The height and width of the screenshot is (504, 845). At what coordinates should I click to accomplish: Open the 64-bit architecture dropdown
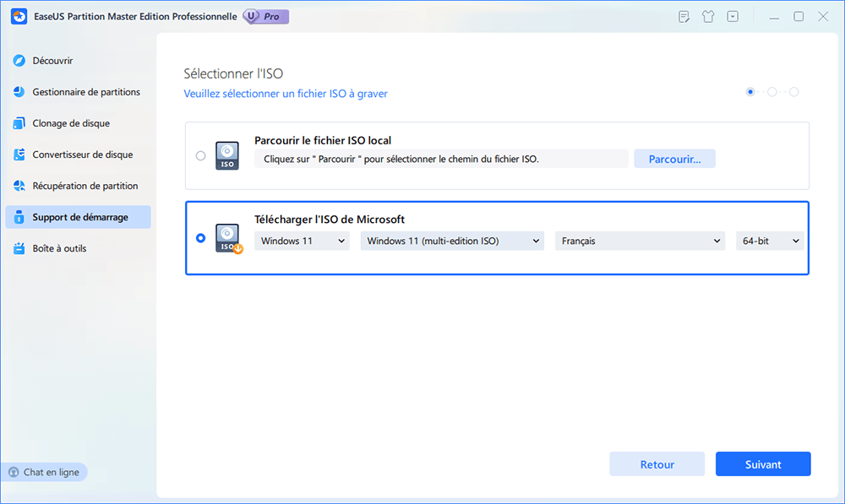click(769, 240)
